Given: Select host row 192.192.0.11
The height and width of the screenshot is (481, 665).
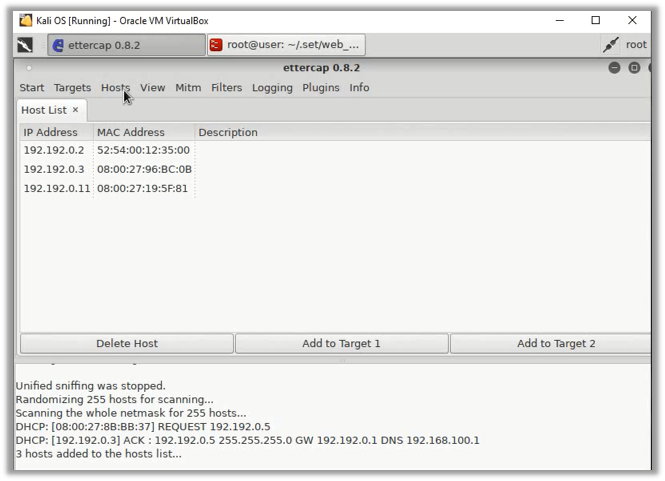Looking at the screenshot, I should (x=335, y=188).
